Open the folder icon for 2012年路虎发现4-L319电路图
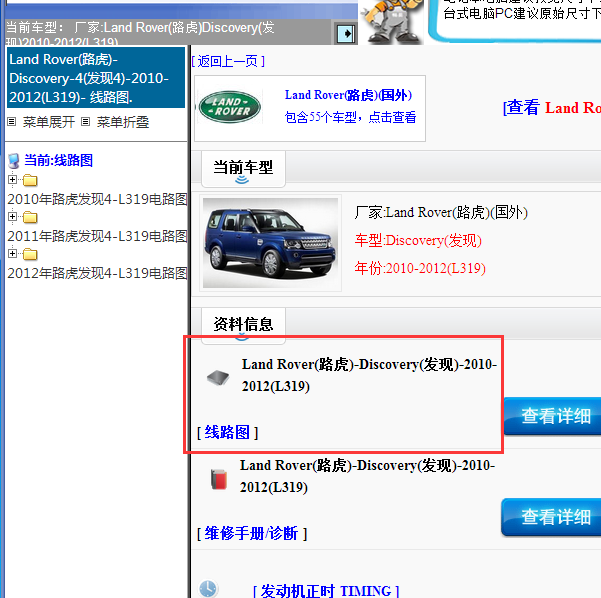The width and height of the screenshot is (601, 598). coord(30,254)
